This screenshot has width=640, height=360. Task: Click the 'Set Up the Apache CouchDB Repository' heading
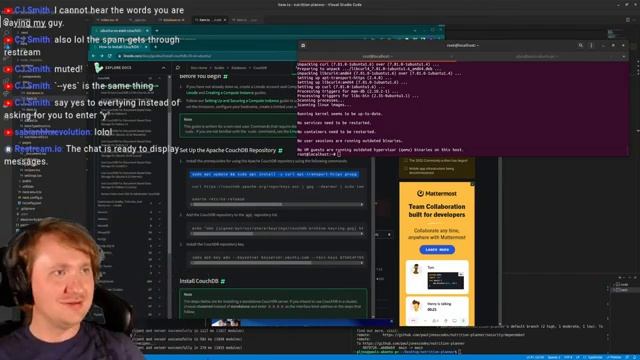pos(228,150)
